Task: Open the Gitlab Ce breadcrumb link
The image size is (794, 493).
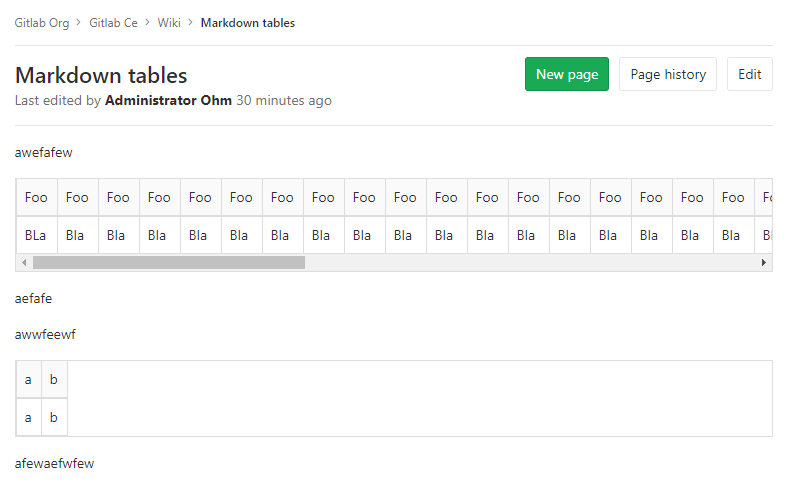Action: pos(113,23)
